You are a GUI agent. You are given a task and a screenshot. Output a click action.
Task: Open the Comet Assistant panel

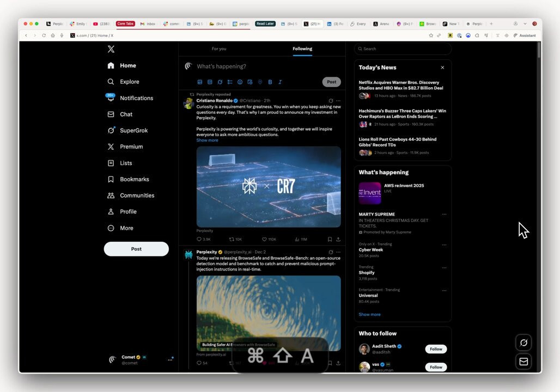tap(525, 35)
